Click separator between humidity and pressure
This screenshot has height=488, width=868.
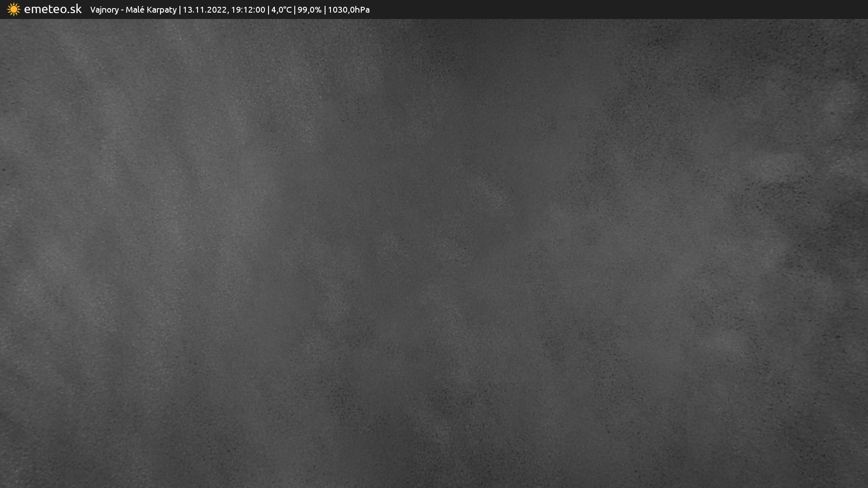(x=325, y=10)
